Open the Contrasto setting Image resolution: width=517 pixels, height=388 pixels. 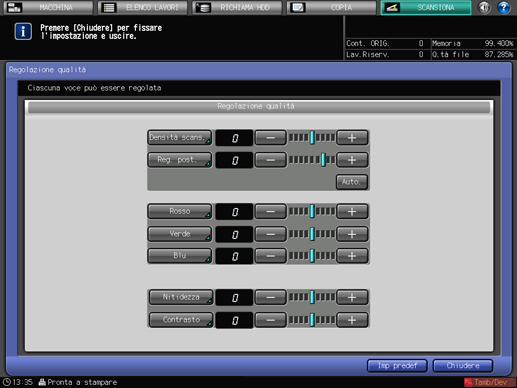coord(181,320)
